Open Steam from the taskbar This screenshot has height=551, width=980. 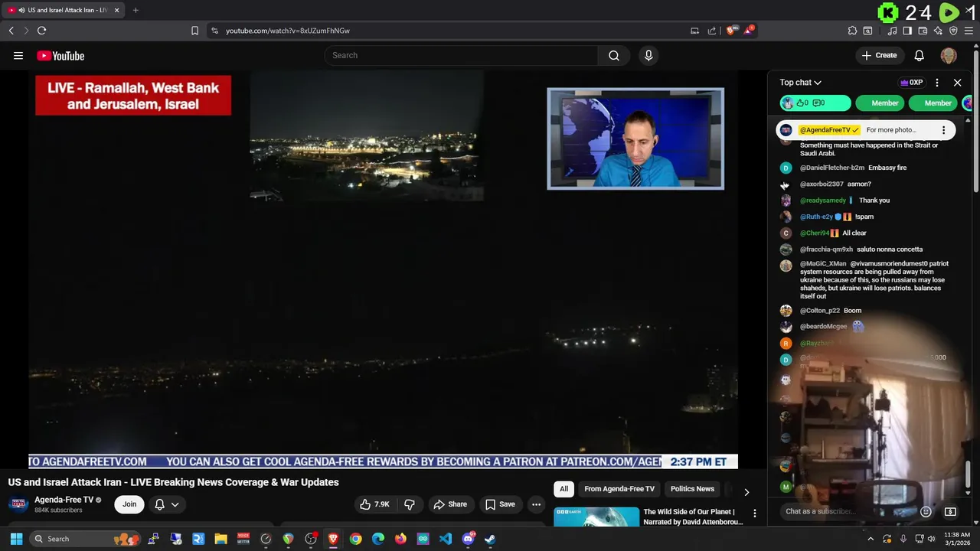click(490, 539)
